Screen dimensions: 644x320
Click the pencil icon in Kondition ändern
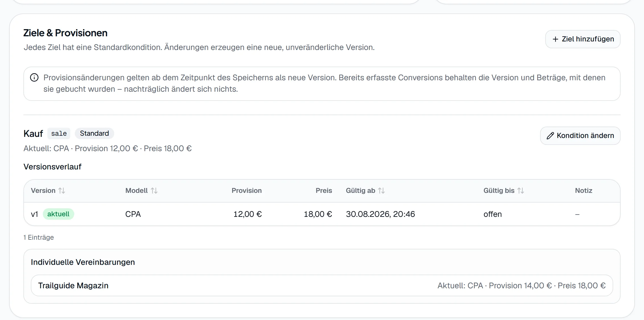[x=550, y=136]
